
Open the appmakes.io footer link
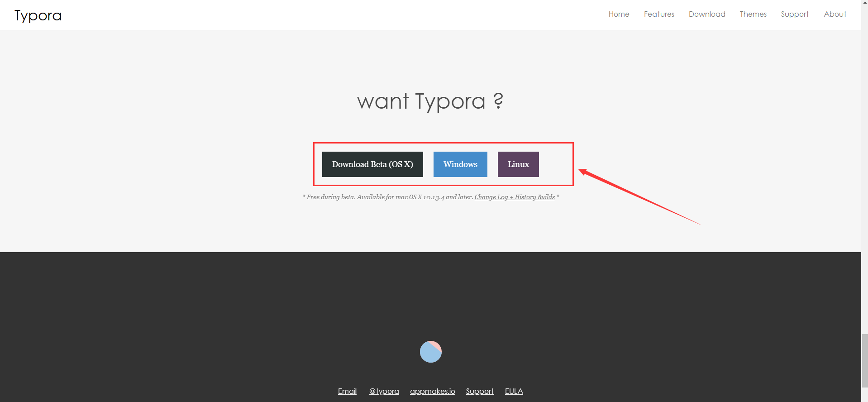(433, 391)
